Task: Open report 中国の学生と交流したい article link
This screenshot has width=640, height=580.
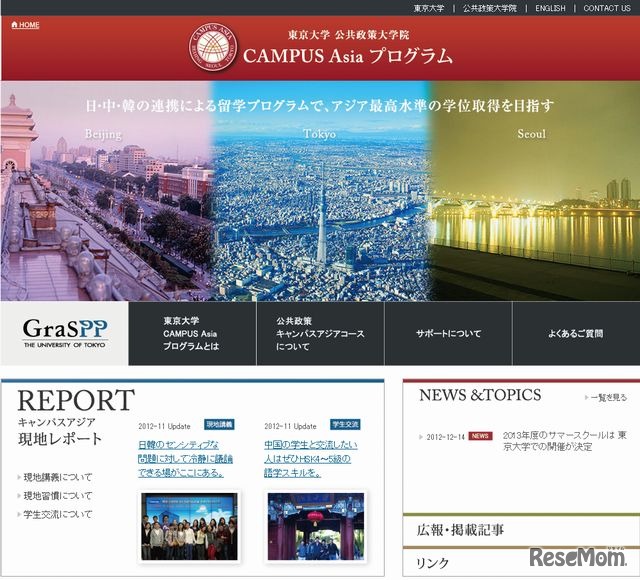Action: (x=311, y=459)
